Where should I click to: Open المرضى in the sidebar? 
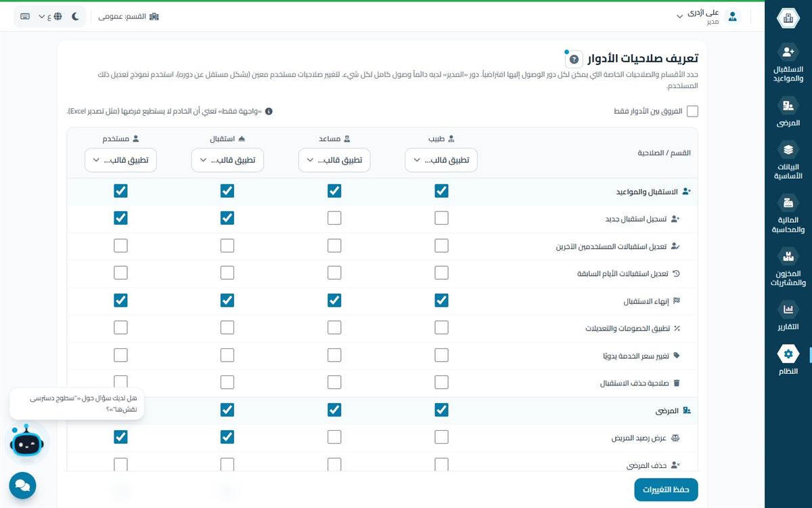coord(788,112)
